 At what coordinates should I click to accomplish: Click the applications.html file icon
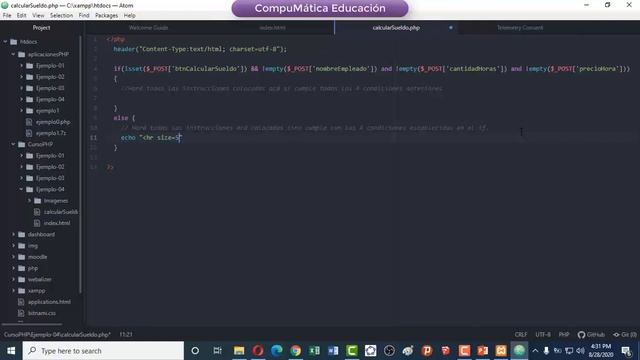tap(21, 302)
